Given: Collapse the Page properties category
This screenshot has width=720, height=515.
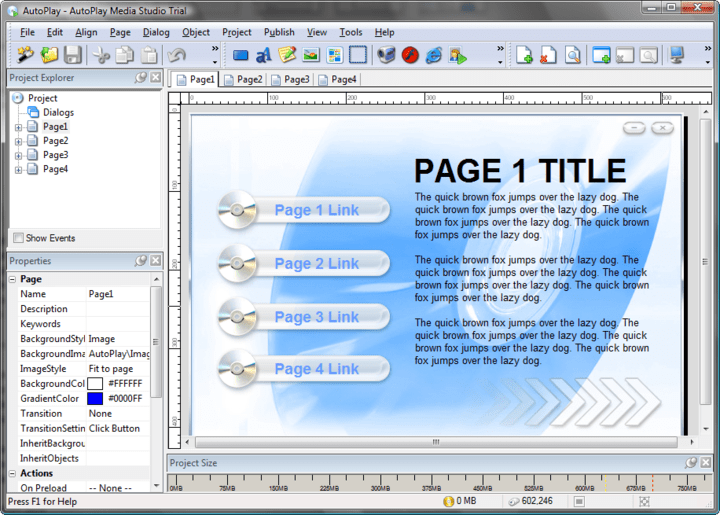Looking at the screenshot, I should (13, 280).
